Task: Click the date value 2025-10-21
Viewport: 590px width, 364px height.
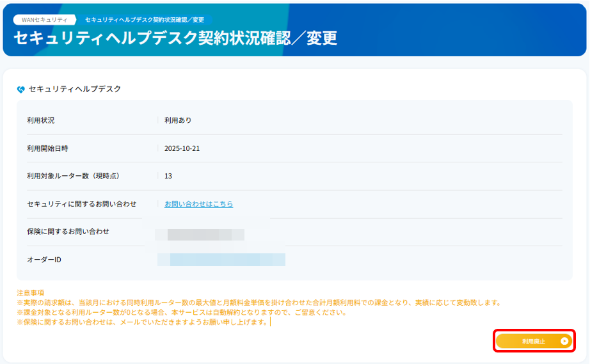Action: coord(182,148)
